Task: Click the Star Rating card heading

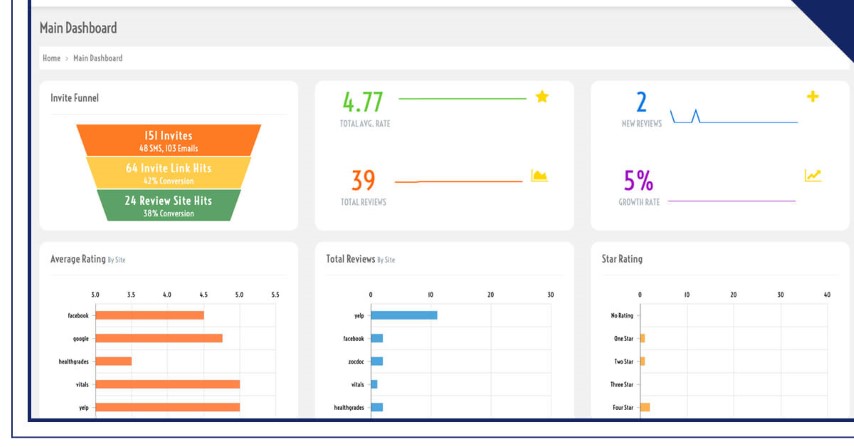Action: click(622, 259)
